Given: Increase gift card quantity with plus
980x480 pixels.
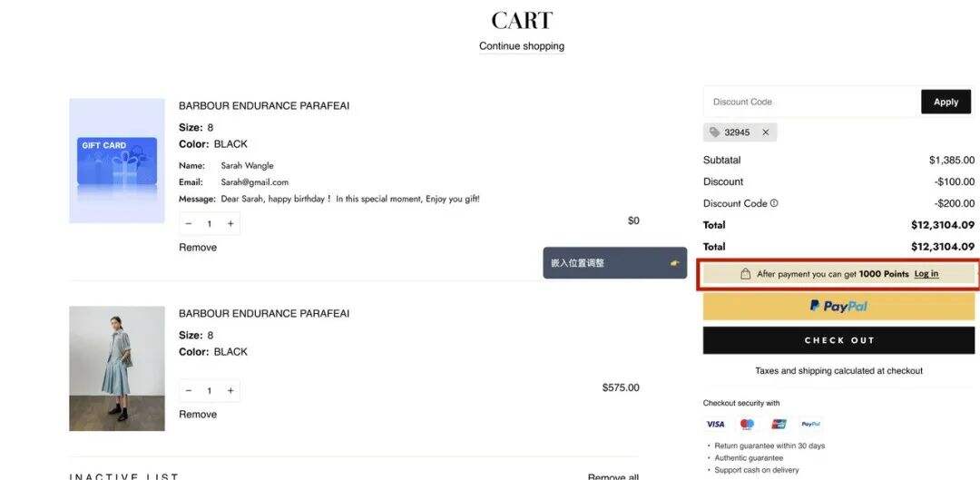Looking at the screenshot, I should (x=230, y=224).
